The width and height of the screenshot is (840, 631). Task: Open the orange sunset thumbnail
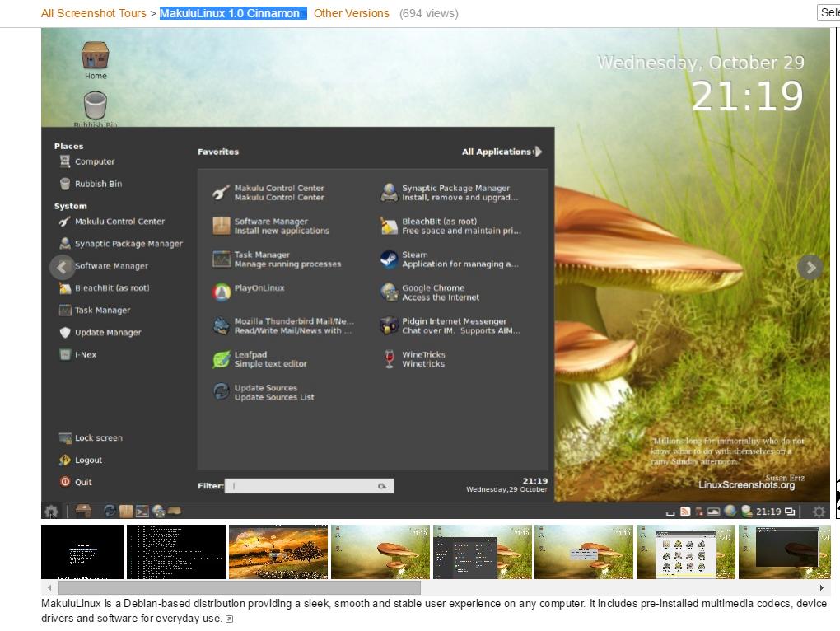coord(278,552)
